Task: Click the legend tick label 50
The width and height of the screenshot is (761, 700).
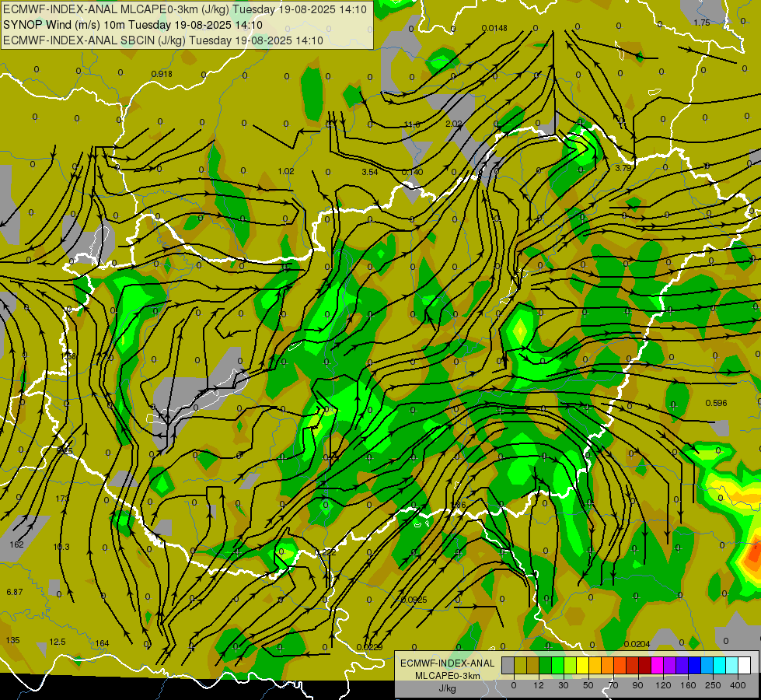Action: click(x=588, y=685)
